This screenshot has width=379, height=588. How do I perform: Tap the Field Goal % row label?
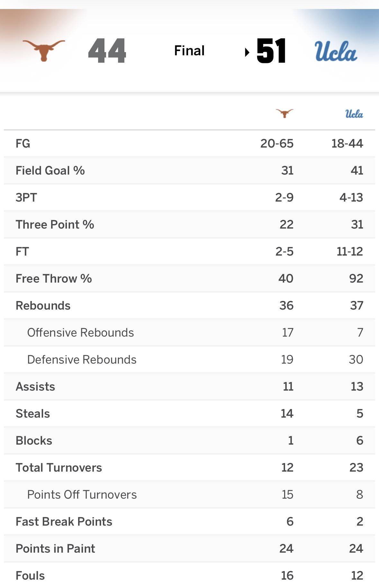coord(50,170)
